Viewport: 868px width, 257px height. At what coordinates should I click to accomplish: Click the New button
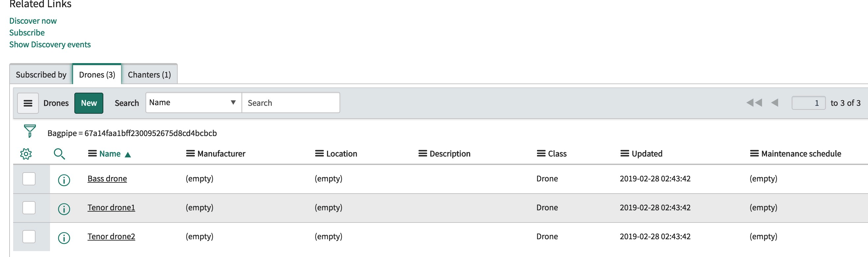(89, 103)
